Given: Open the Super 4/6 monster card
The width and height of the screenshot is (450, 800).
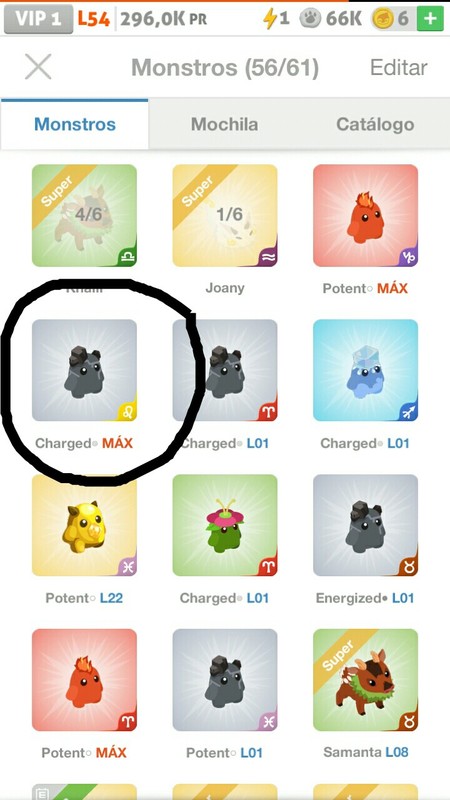Looking at the screenshot, I should pos(84,215).
